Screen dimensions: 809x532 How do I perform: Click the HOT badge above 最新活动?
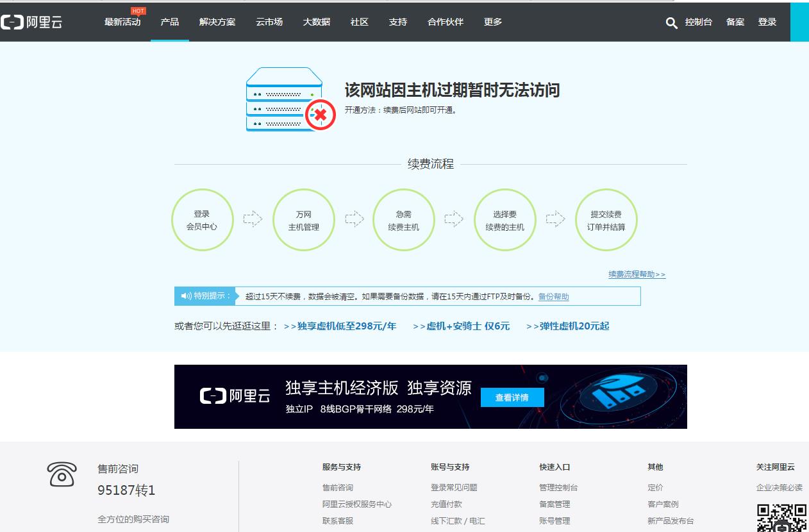coord(138,11)
